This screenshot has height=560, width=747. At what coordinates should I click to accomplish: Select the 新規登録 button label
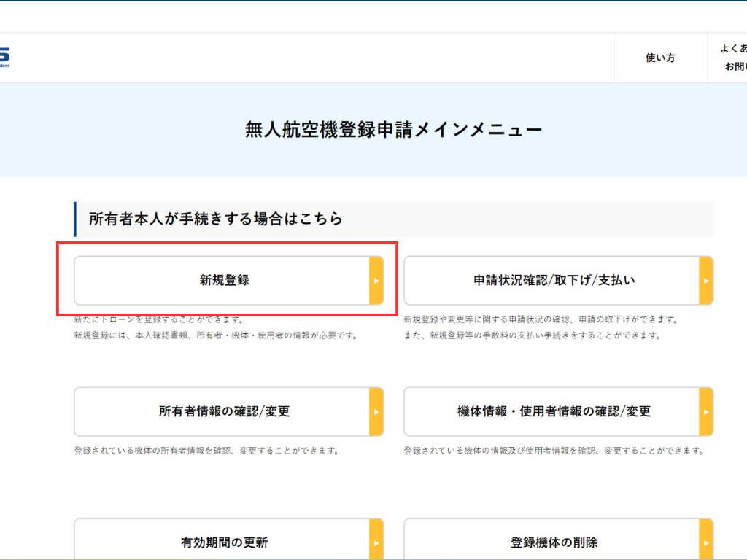[224, 280]
